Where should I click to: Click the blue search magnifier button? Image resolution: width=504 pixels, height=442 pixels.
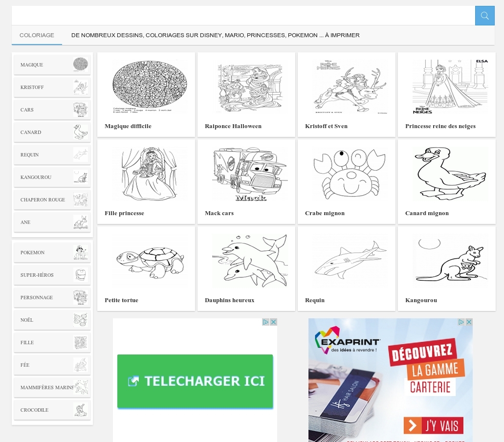coord(485,16)
